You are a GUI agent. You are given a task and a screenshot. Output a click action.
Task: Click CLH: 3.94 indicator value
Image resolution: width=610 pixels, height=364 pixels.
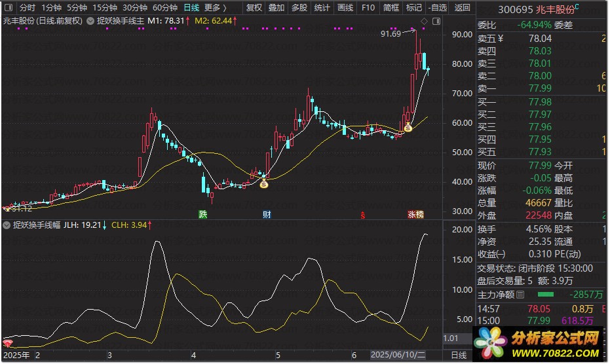(x=129, y=225)
